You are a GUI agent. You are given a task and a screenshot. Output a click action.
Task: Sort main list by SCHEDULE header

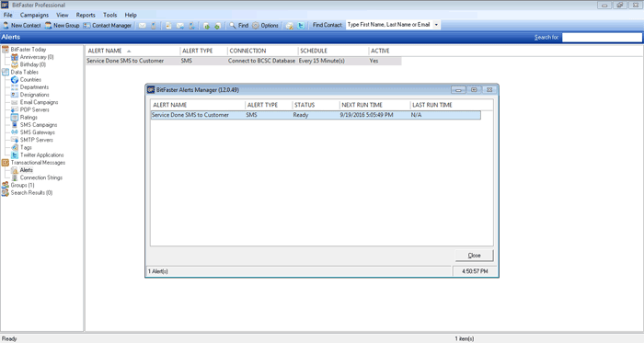pos(333,51)
